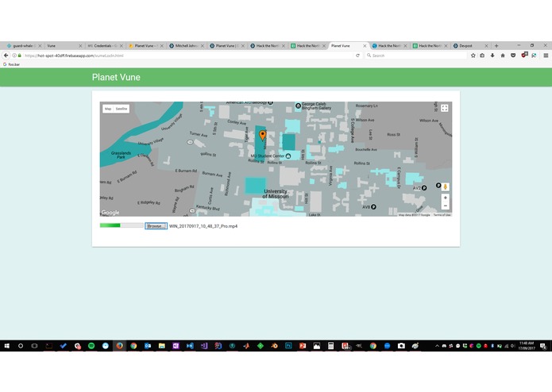
Task: Click the green upload progress bar
Action: 122,225
